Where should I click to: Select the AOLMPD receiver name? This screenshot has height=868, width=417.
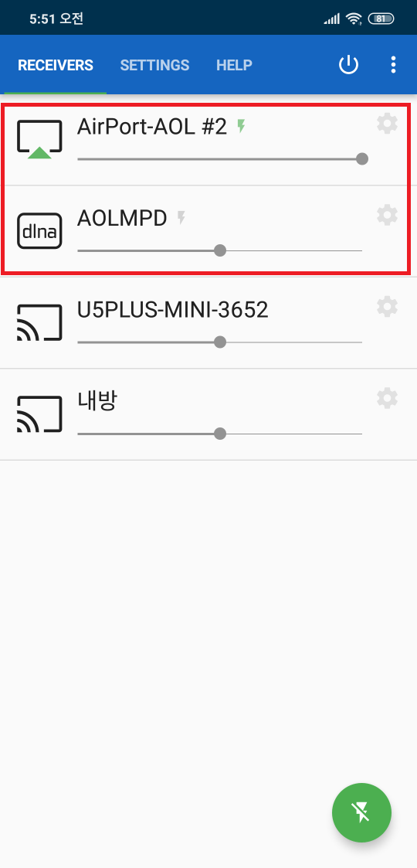(x=122, y=219)
